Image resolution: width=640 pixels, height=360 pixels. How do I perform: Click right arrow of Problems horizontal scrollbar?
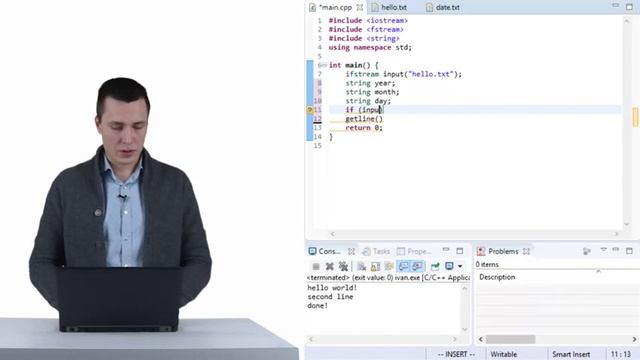[634, 339]
